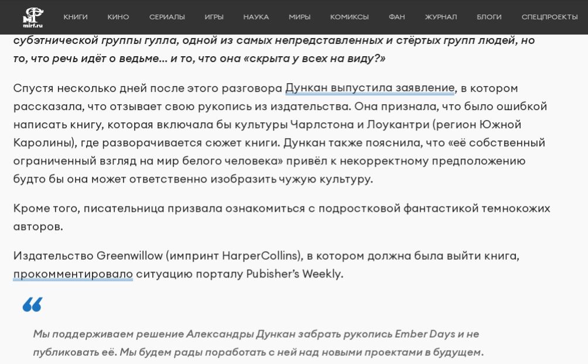This screenshot has width=588, height=364.
Task: Open the ФАН menu item
Action: coord(396,17)
